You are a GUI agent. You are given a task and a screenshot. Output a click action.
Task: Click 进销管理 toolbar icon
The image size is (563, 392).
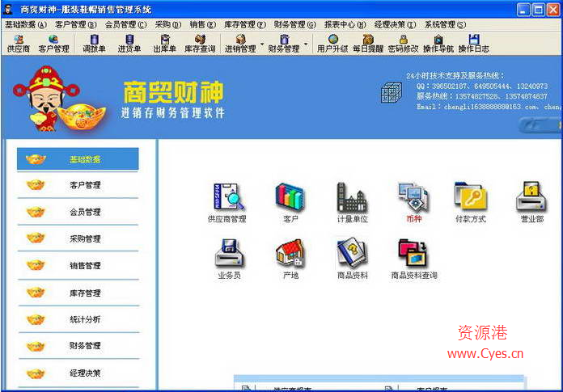[240, 44]
